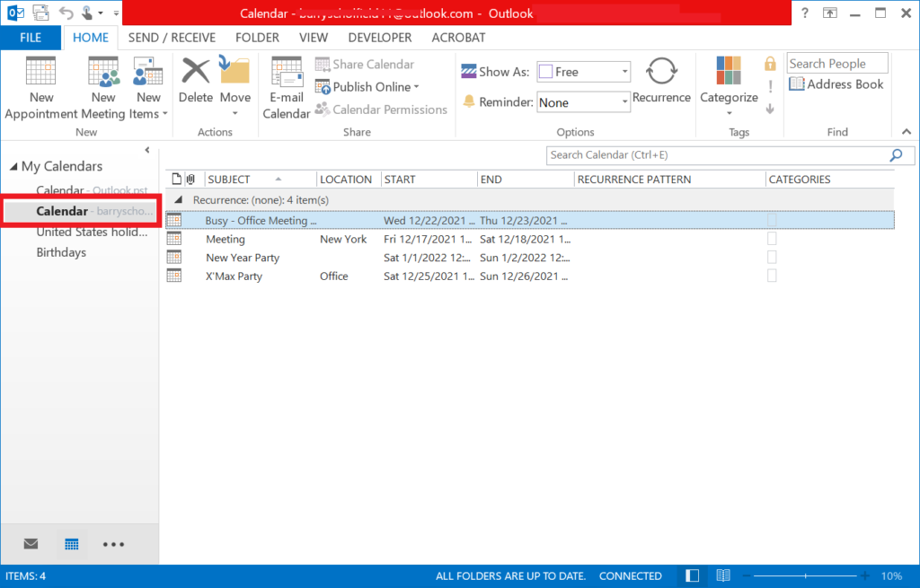Click the Outlook application icon in title bar
This screenshot has width=920, height=588.
point(16,13)
